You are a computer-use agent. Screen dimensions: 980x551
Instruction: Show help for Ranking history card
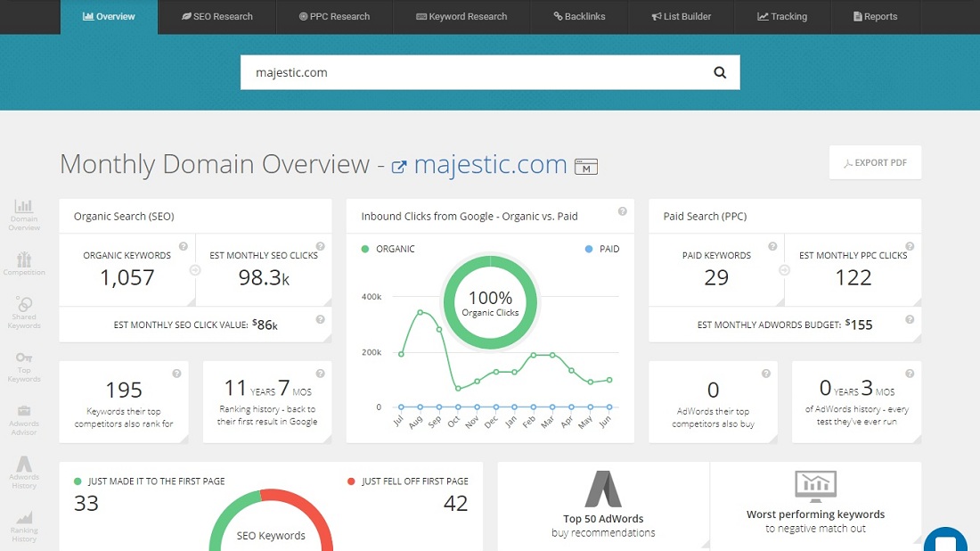(320, 374)
